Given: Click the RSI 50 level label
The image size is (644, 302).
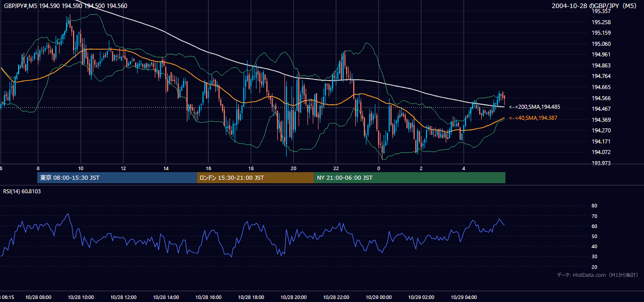Looking at the screenshot, I should [594, 236].
